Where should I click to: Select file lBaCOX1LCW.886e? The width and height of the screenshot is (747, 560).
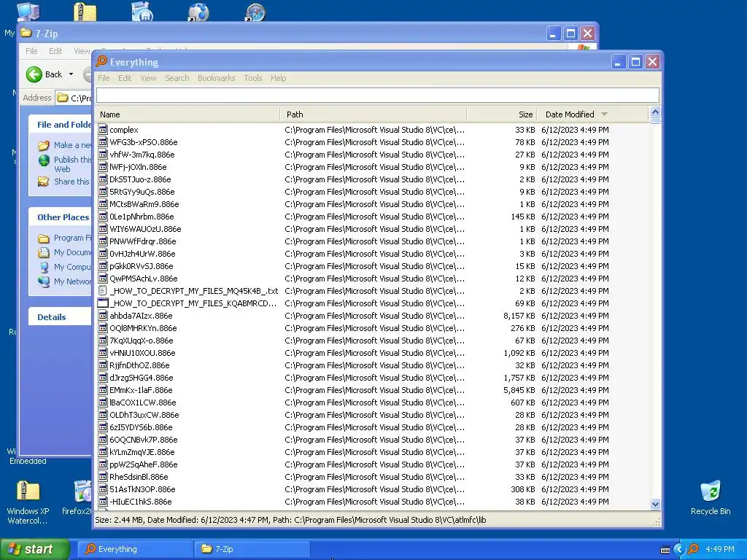click(x=143, y=402)
